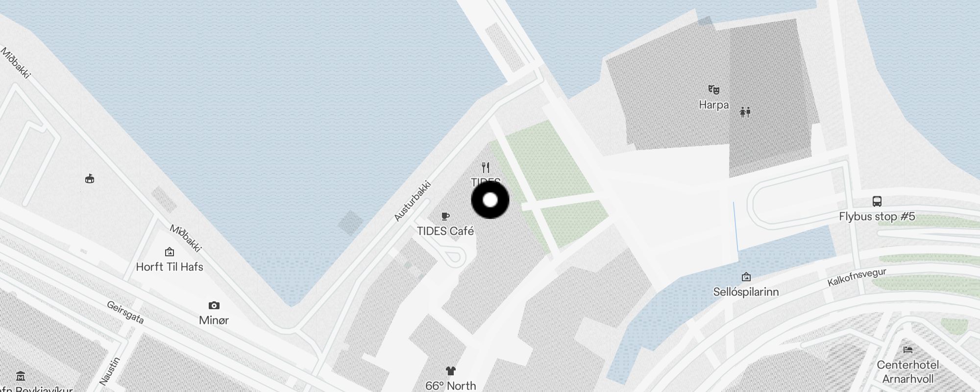Click the Flybus stop #5 bus icon
The height and width of the screenshot is (392, 980).
pos(877,201)
